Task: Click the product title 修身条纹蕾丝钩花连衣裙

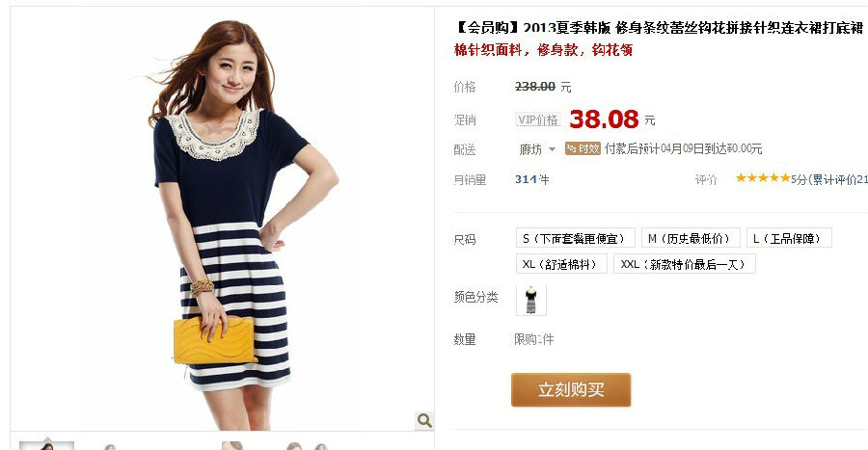Action: click(x=659, y=28)
